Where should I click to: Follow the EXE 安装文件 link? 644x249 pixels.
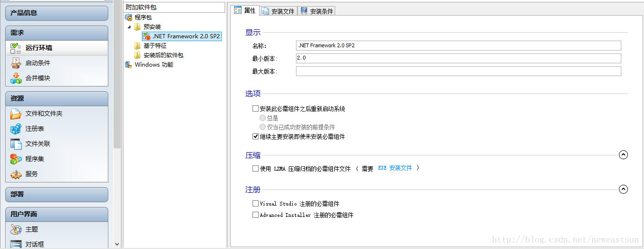point(395,168)
